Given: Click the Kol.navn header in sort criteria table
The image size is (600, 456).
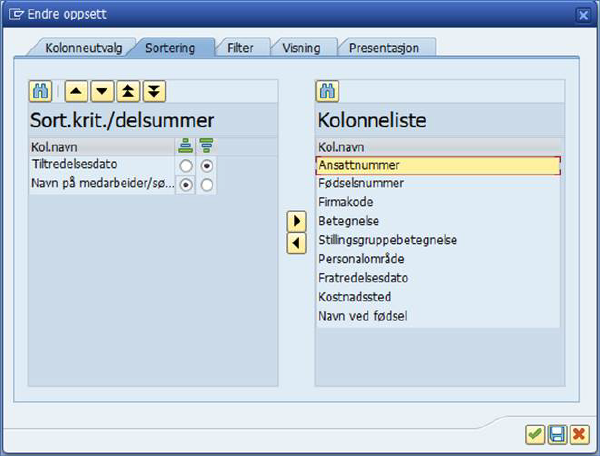Looking at the screenshot, I should 102,147.
